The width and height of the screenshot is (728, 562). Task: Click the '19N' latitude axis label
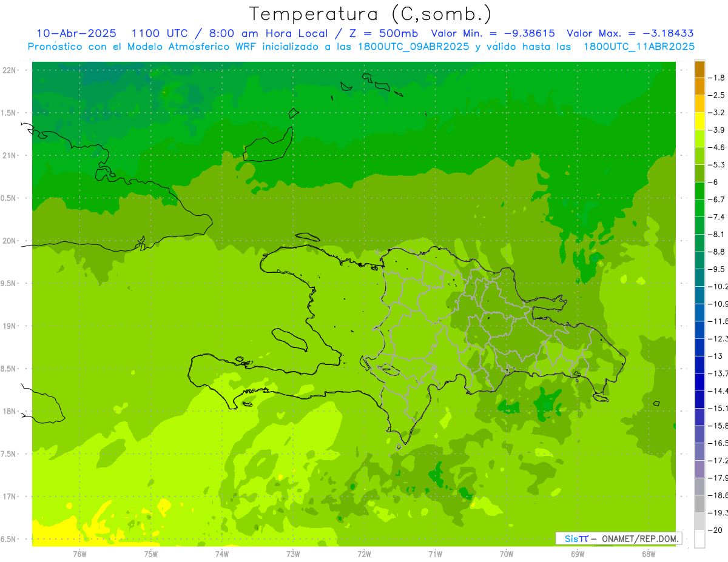click(x=9, y=326)
